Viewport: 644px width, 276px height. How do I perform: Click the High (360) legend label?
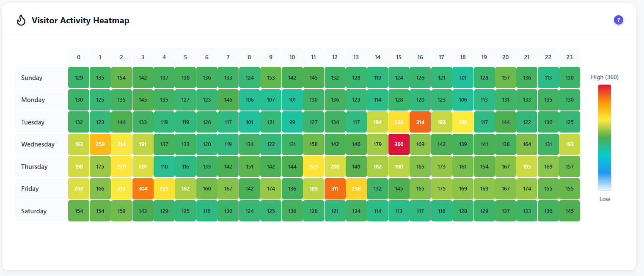[x=604, y=77]
